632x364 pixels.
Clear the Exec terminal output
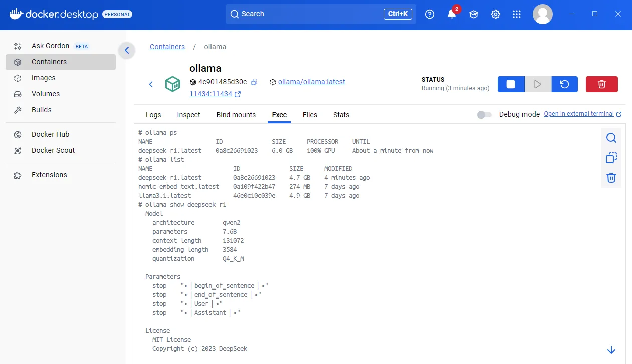coord(611,177)
